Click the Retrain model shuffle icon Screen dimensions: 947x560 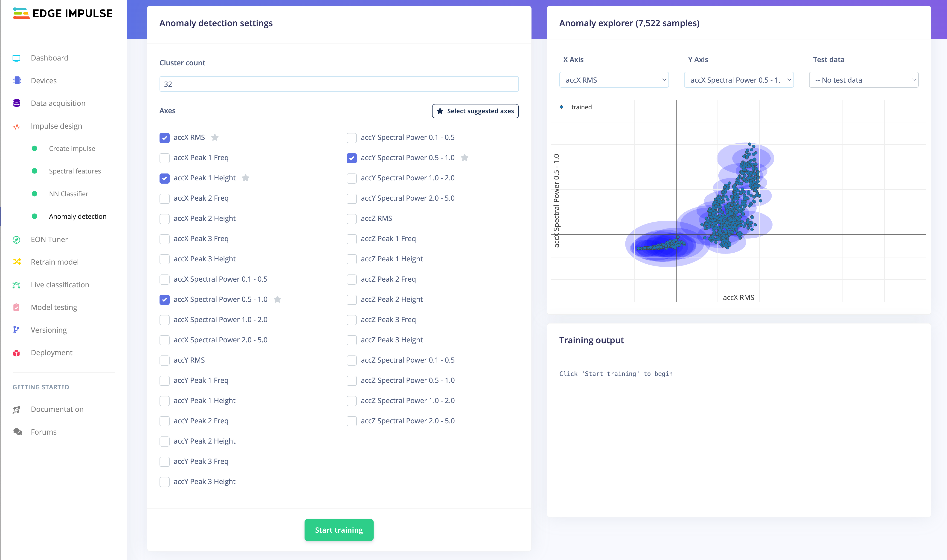(17, 262)
